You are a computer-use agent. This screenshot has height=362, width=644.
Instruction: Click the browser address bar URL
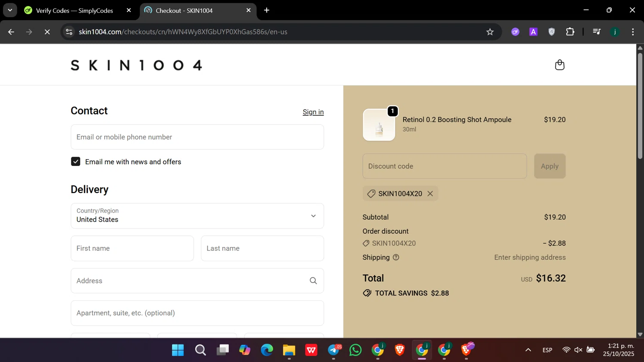pos(183,32)
